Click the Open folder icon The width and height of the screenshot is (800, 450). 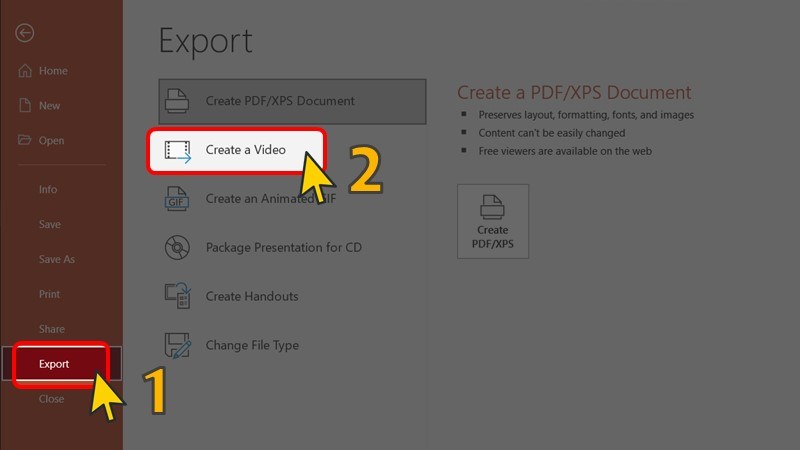pyautogui.click(x=24, y=141)
